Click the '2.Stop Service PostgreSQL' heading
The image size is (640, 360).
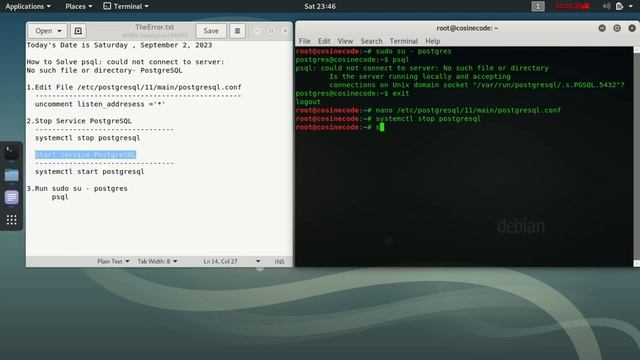tap(79, 121)
